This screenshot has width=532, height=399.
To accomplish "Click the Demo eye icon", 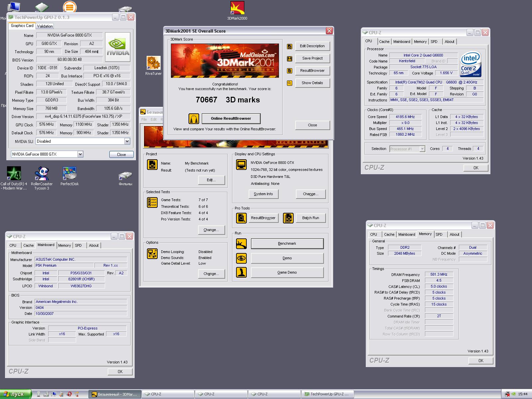I will pyautogui.click(x=241, y=258).
